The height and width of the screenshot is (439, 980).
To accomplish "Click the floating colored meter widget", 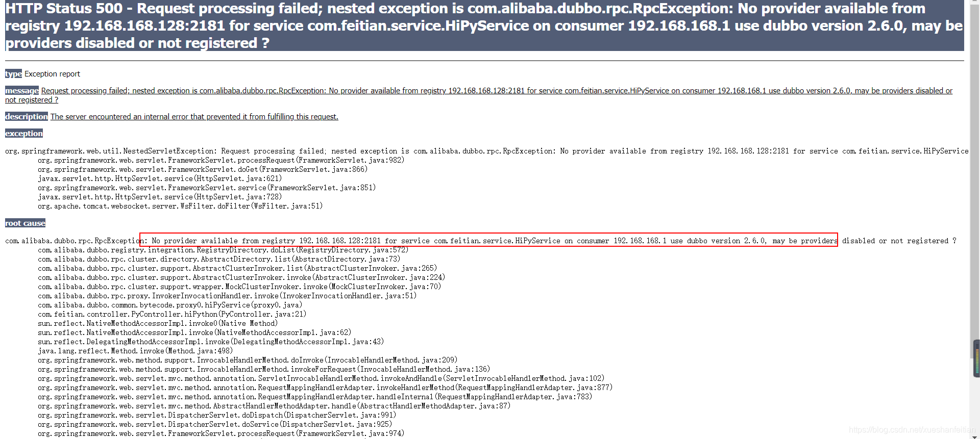I will 976,358.
